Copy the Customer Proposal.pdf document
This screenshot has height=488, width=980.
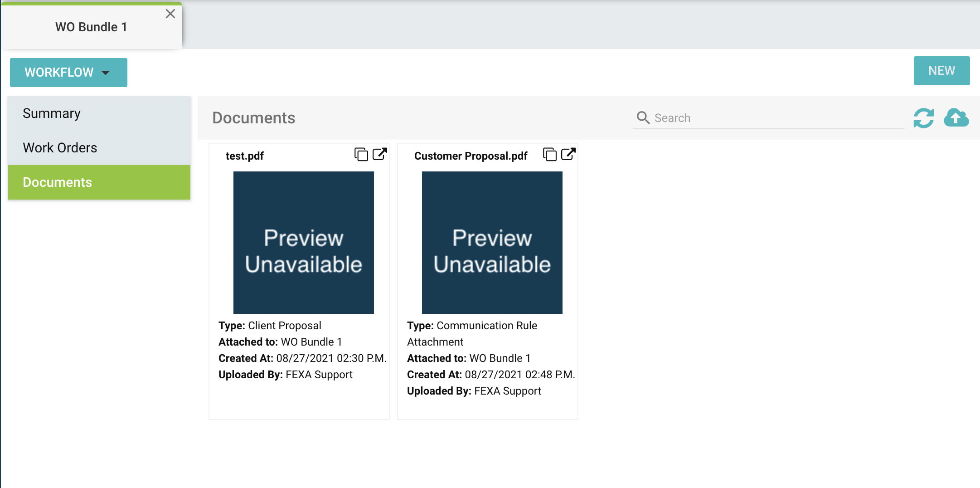point(549,154)
